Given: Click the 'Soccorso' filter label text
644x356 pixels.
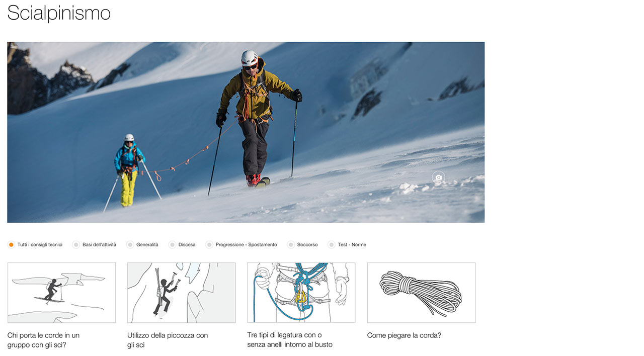Looking at the screenshot, I should (307, 245).
